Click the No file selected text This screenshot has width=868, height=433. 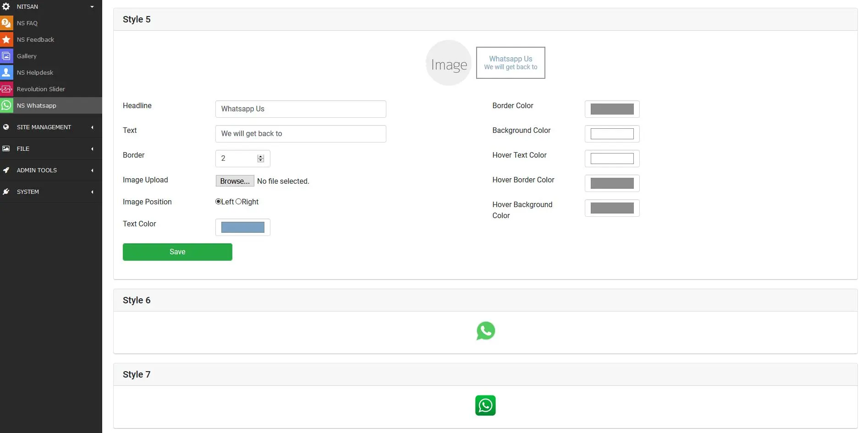283,181
